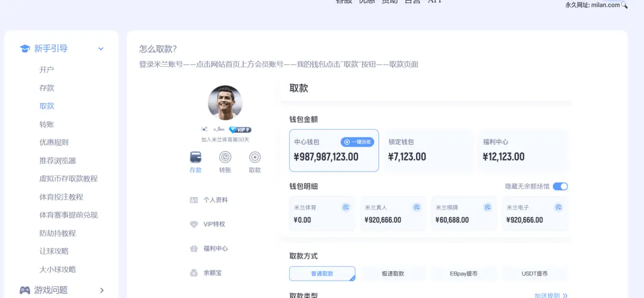Open 让球攻略
Viewport: 644px width, 298px height.
pyautogui.click(x=54, y=251)
